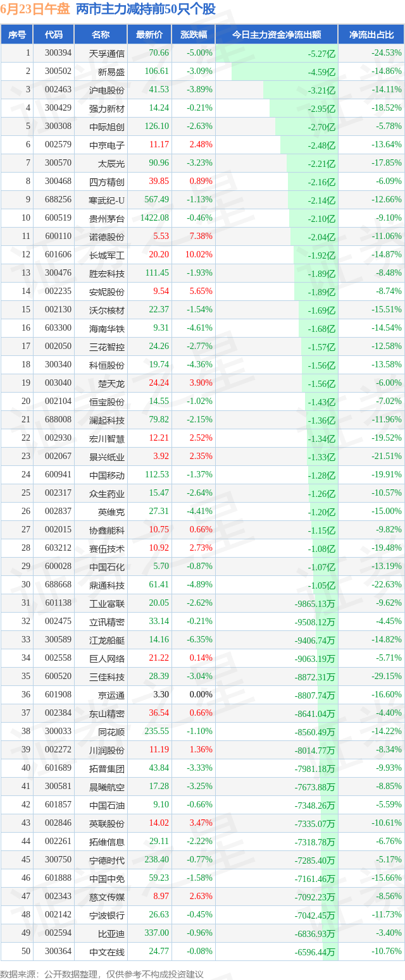Click stock name 中国中免
405x980 pixels.
click(x=107, y=878)
